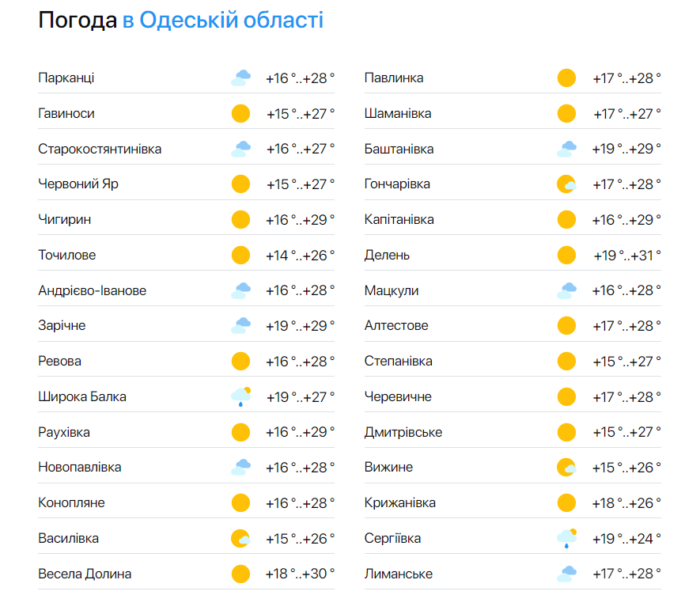Click the cloud icon beside Лиманське
700x595 pixels.
pos(566,573)
